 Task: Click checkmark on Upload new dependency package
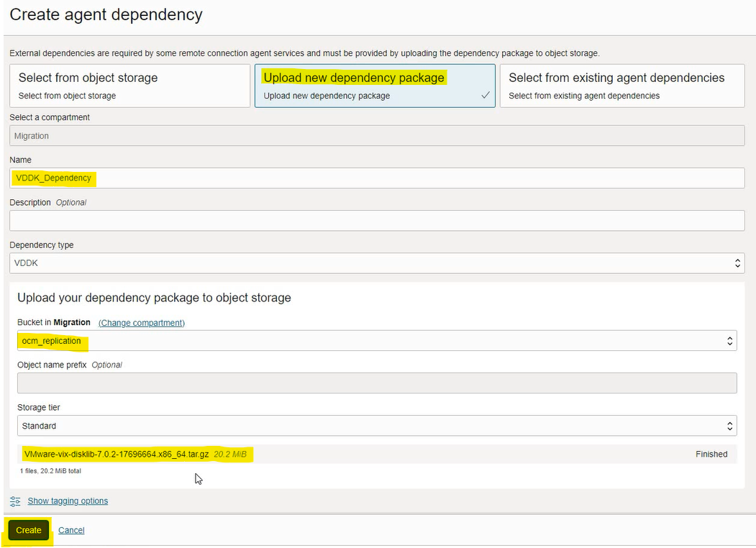(486, 95)
